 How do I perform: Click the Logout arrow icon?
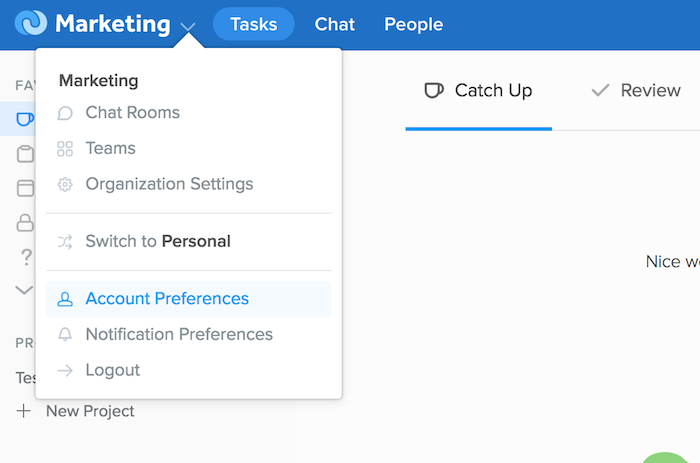(65, 370)
